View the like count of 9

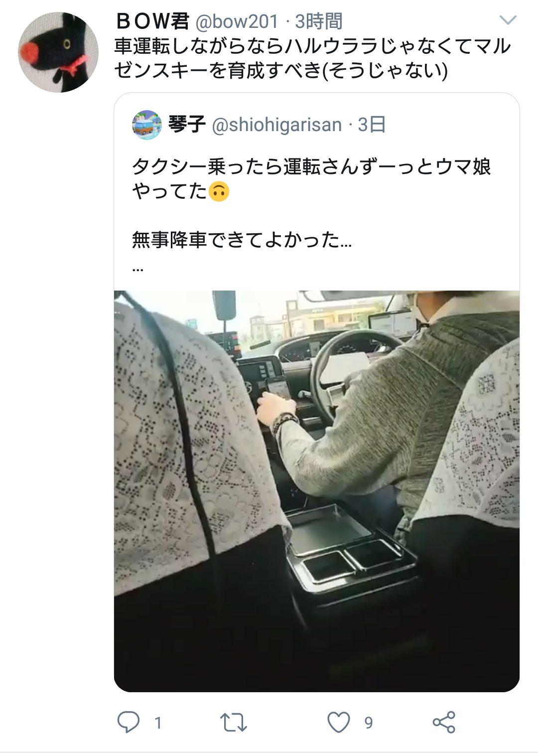click(369, 723)
